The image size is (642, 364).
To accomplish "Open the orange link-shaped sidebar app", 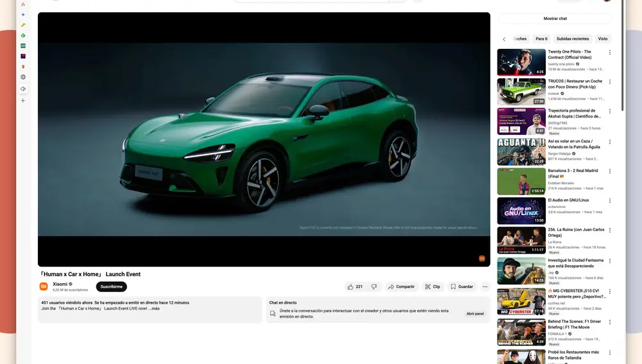I will [x=23, y=25].
